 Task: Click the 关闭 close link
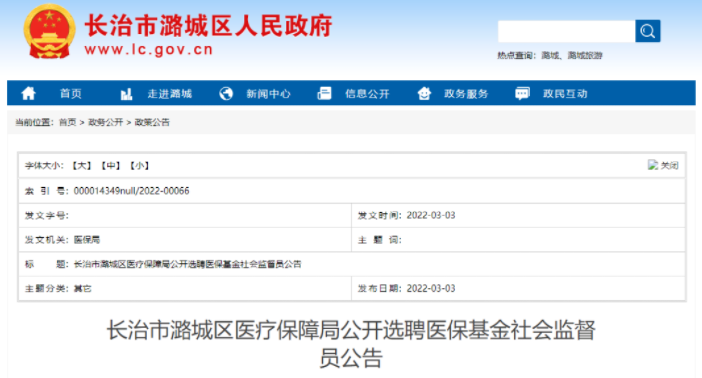point(669,166)
